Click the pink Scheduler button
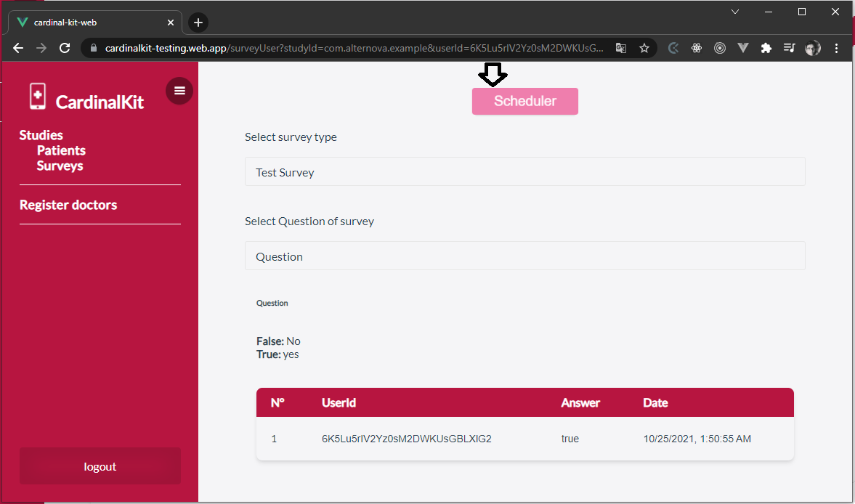The height and width of the screenshot is (504, 855). [524, 102]
